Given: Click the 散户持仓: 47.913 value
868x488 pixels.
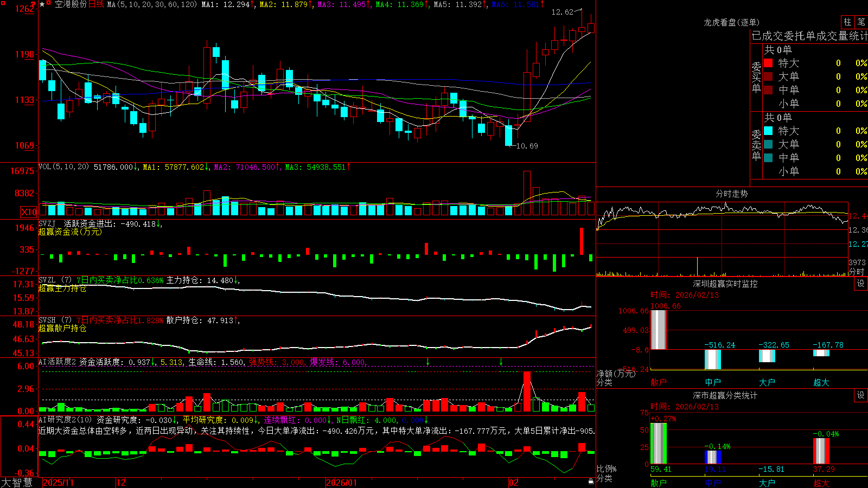Looking at the screenshot, I should click(200, 320).
